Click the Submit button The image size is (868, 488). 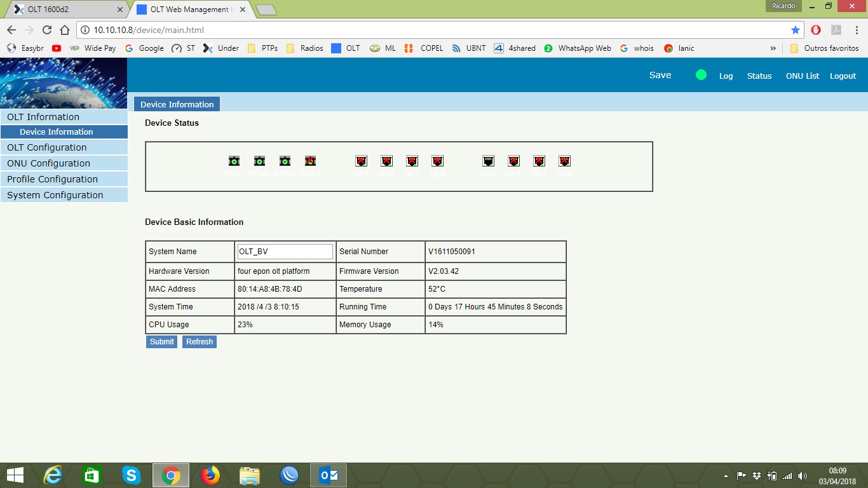pos(161,342)
